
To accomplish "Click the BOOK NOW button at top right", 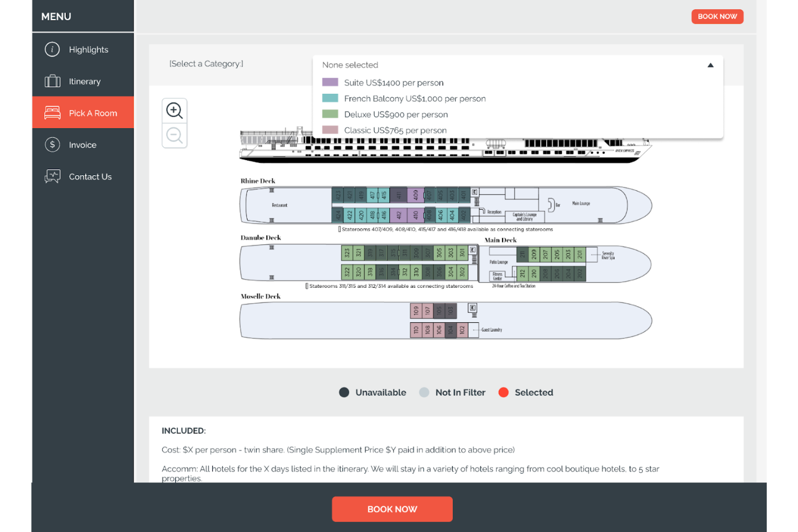I will pyautogui.click(x=717, y=16).
